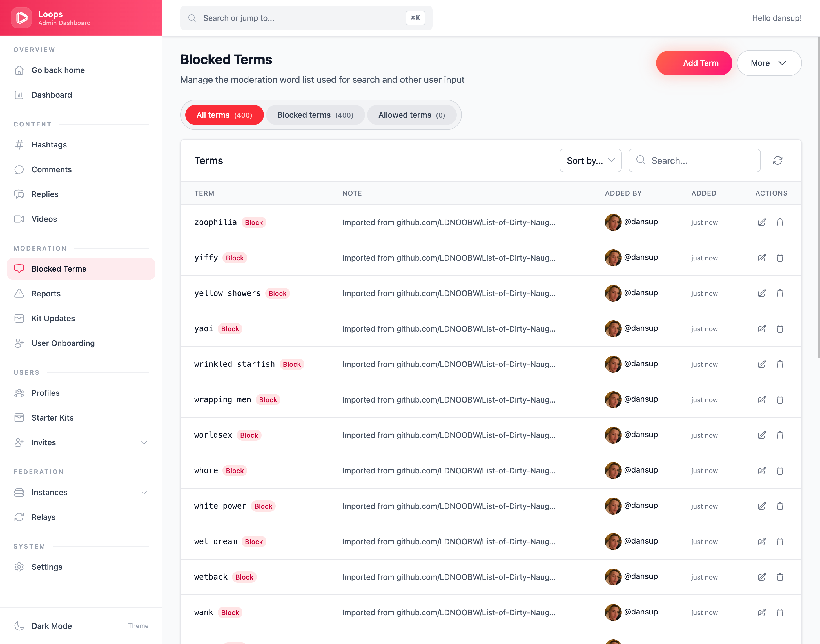Edit the wrapping men term
This screenshot has width=820, height=644.
point(761,400)
